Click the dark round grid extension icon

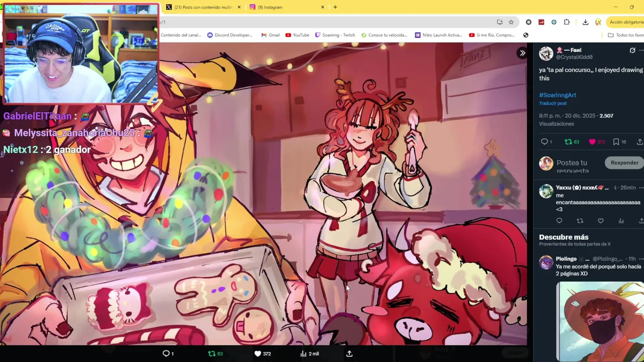point(528,22)
